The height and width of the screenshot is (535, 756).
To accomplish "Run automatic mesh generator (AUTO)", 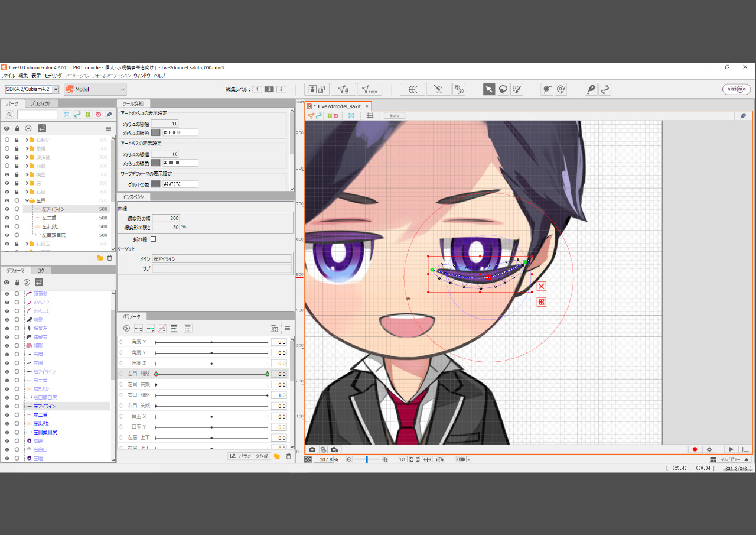I will tap(370, 89).
